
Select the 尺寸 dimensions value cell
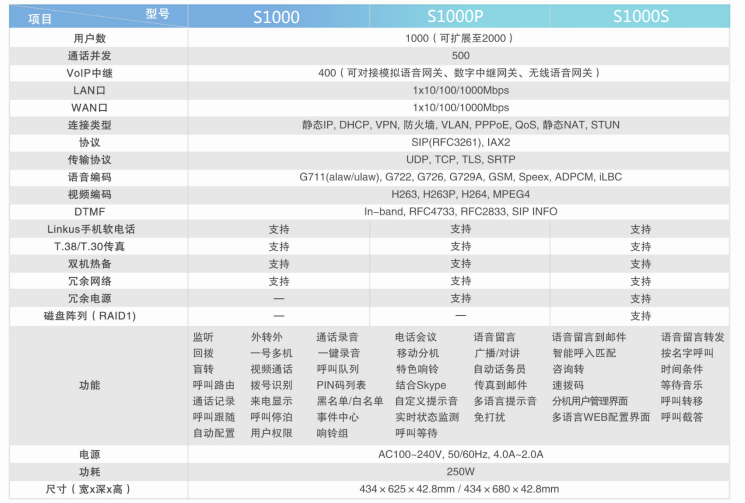click(x=460, y=489)
